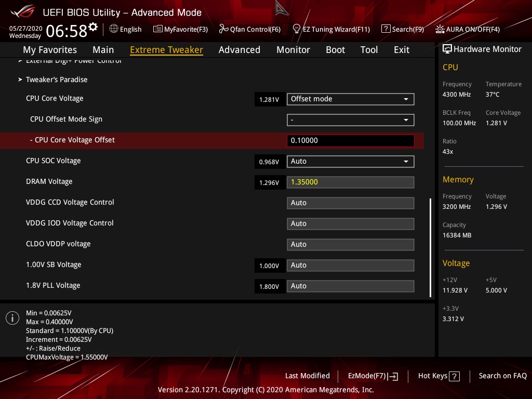
Task: Open Search on FAQ link
Action: pyautogui.click(x=502, y=376)
